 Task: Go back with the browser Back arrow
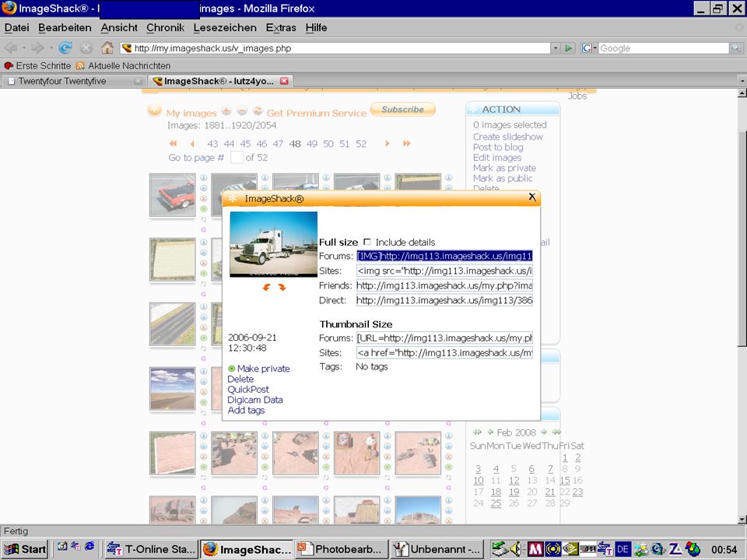click(11, 47)
